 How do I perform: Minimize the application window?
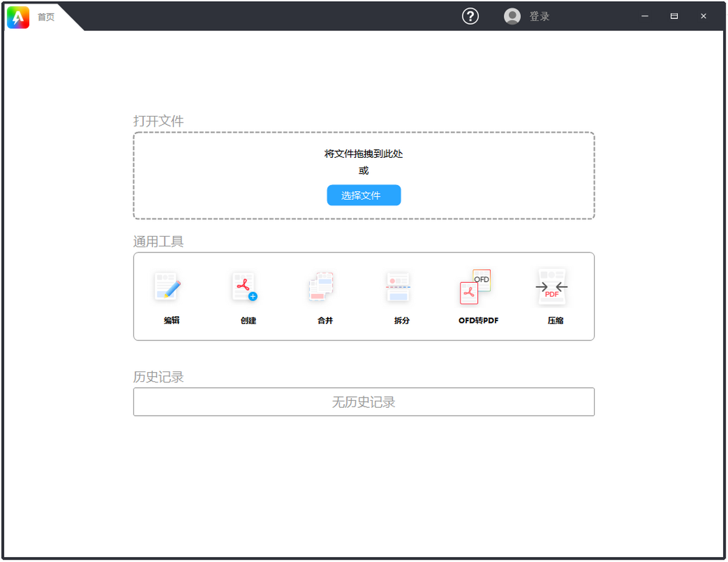[645, 16]
